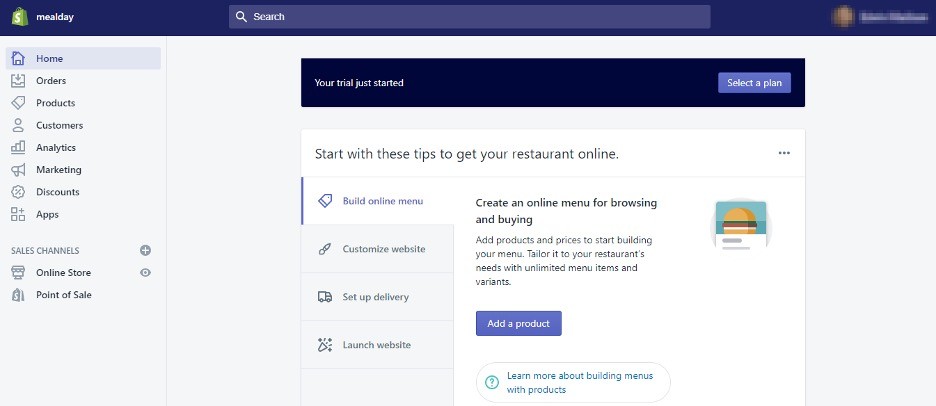
Task: Click the user avatar in top bar
Action: tap(843, 17)
